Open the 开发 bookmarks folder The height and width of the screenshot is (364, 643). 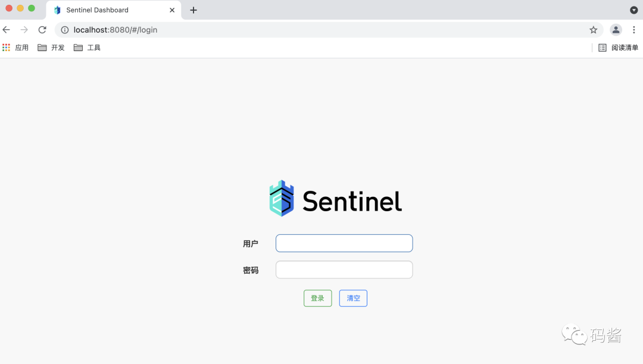[x=51, y=48]
